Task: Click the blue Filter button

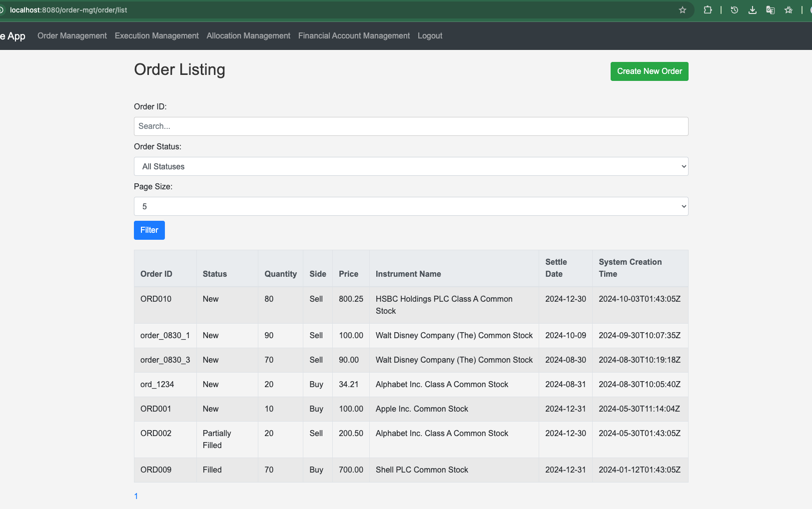Action: [149, 230]
